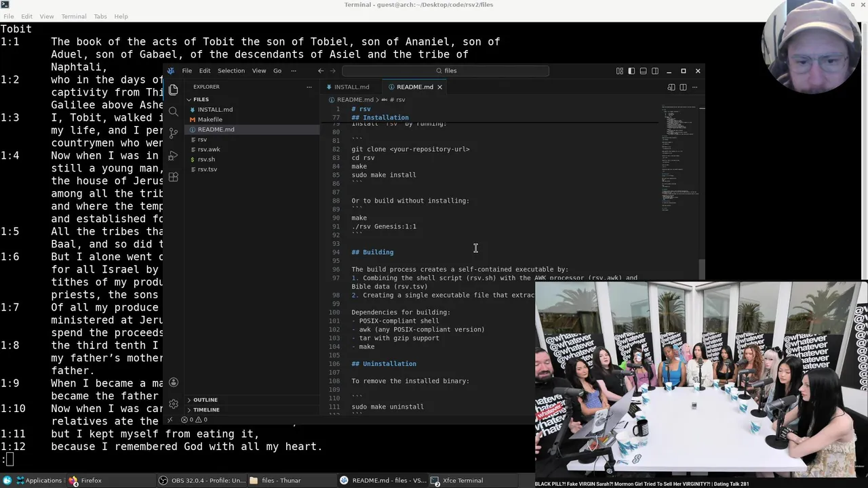The height and width of the screenshot is (488, 868).
Task: Close the README.md tab
Action: (x=439, y=87)
